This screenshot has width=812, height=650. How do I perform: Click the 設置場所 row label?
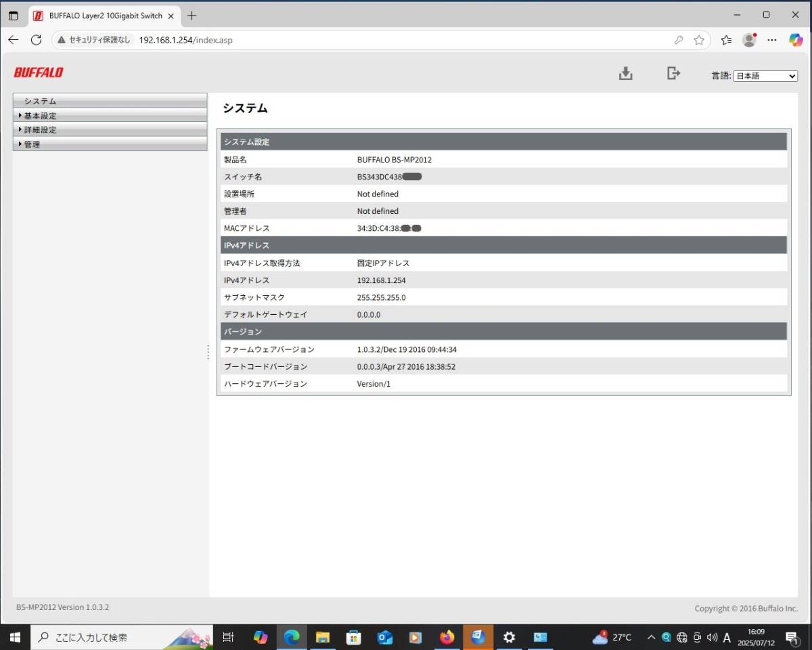pos(240,194)
